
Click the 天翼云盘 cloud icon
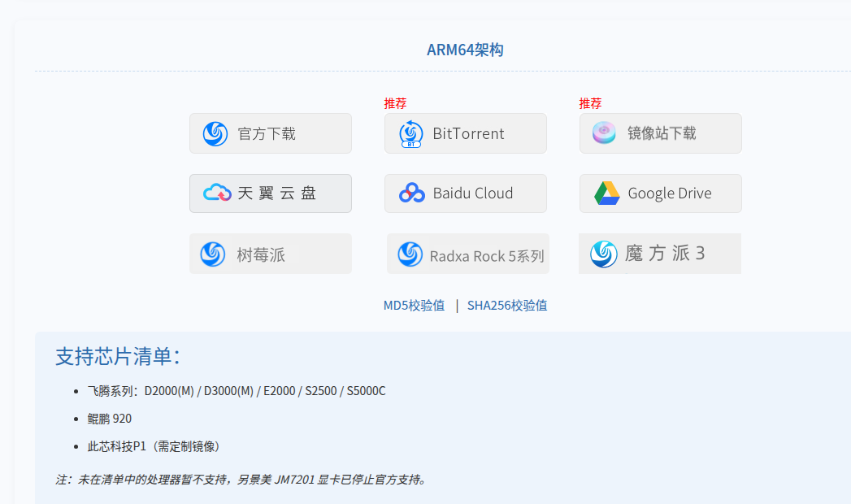click(217, 193)
